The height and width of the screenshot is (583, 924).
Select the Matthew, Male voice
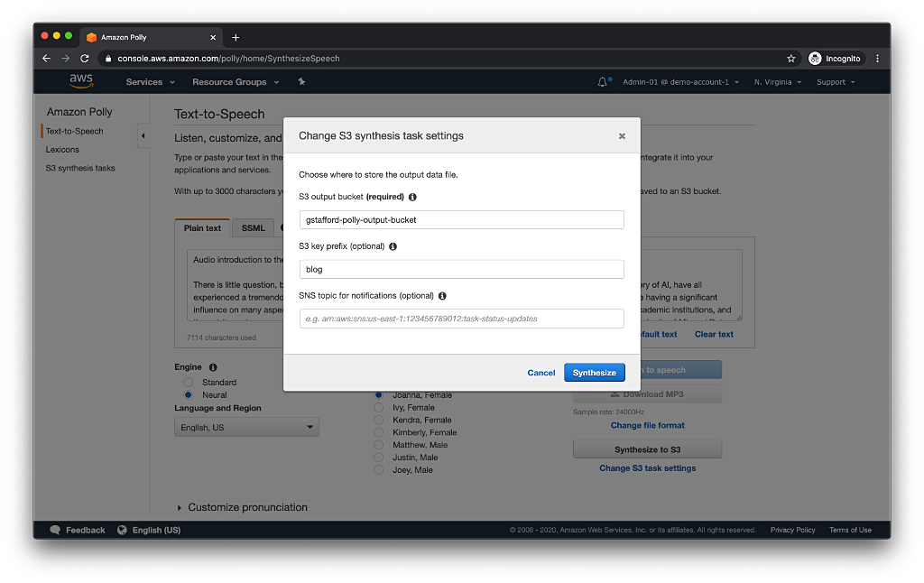pyautogui.click(x=379, y=445)
